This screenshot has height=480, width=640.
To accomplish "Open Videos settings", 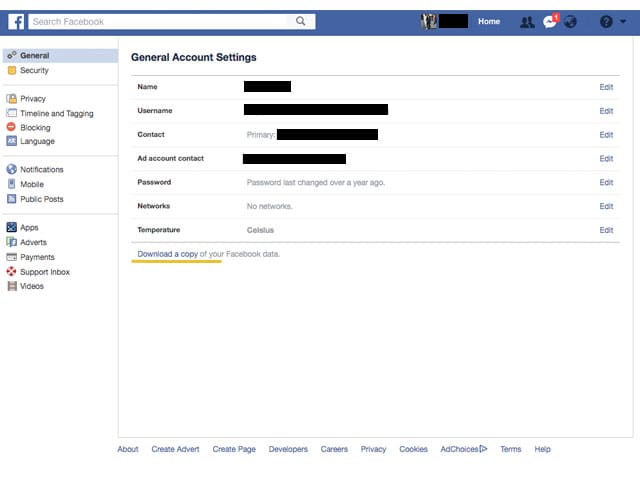I will click(x=32, y=286).
